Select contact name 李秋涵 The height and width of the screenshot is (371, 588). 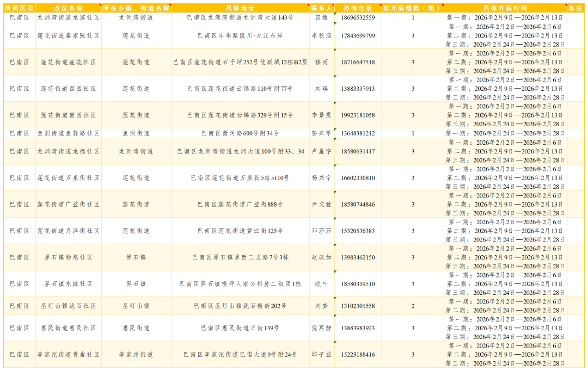[322, 35]
